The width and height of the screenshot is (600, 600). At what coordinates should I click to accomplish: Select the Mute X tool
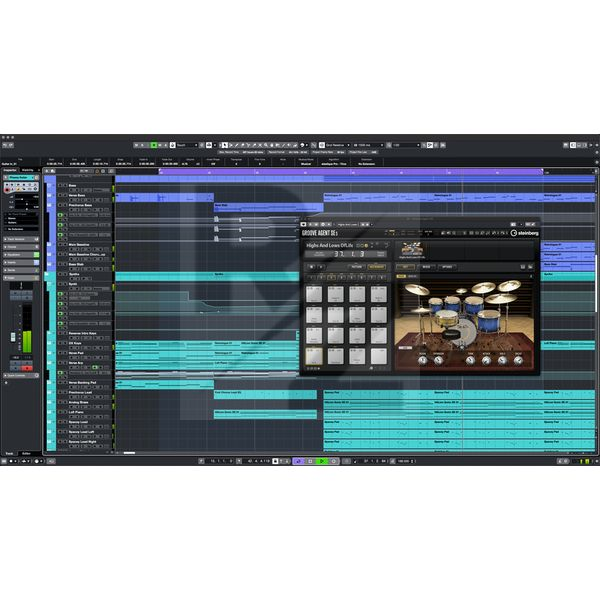260,145
